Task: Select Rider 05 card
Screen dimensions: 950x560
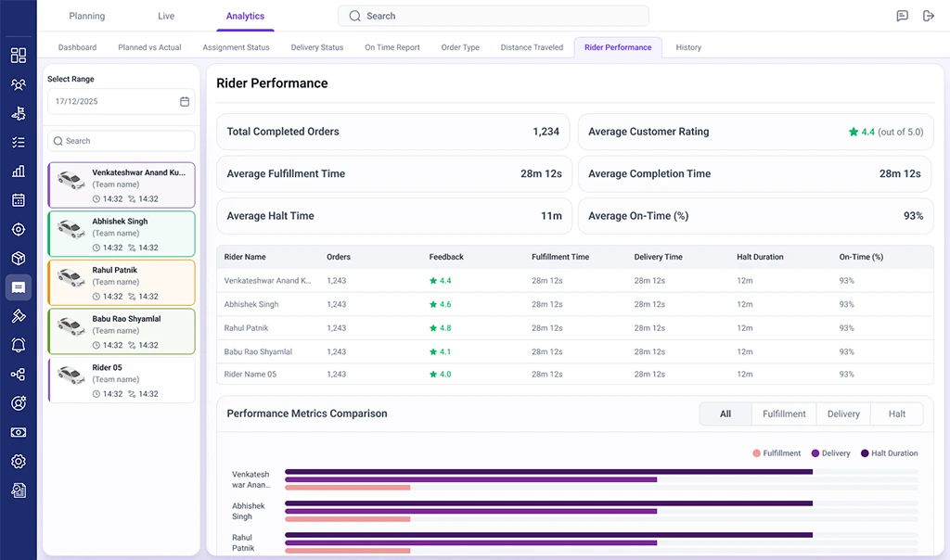Action: coord(122,380)
